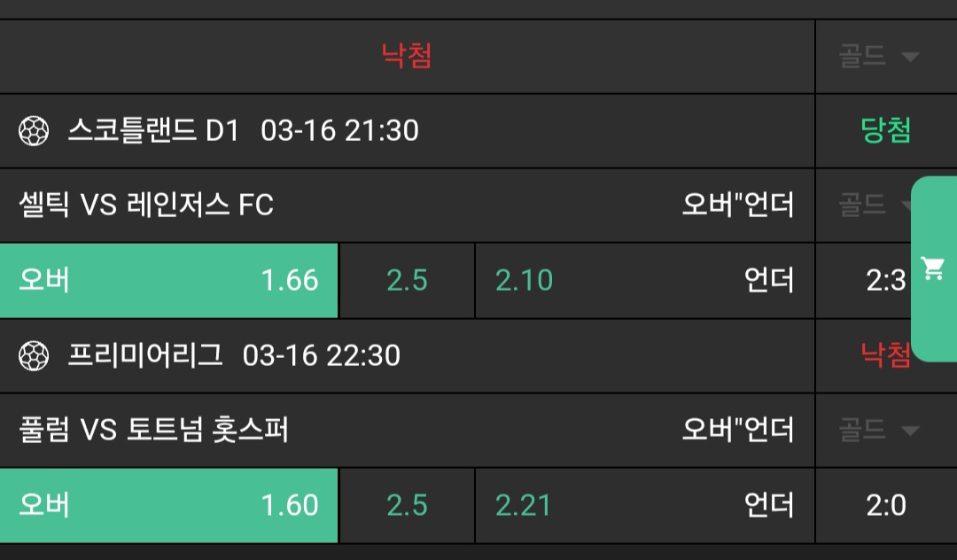Click the top red 낙첨 status

(407, 57)
